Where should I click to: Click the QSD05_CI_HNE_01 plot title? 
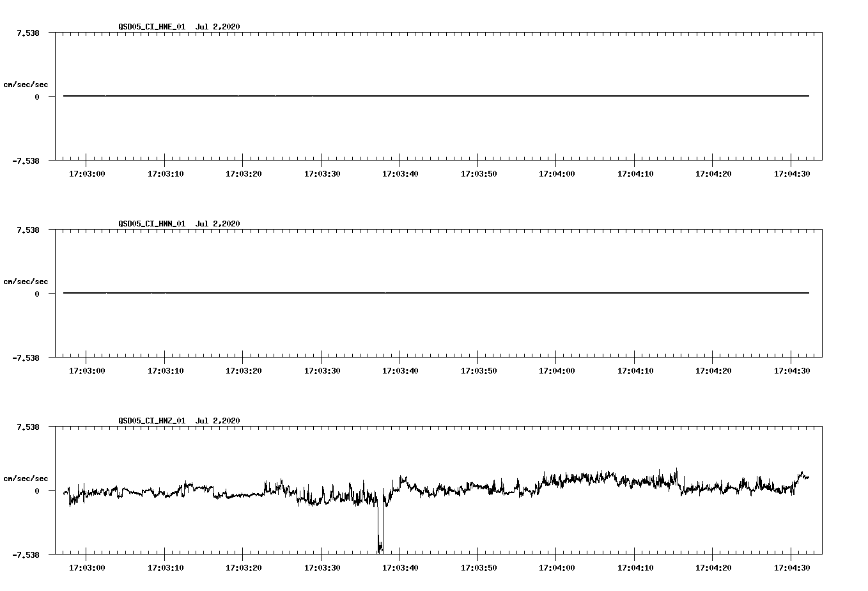click(179, 26)
